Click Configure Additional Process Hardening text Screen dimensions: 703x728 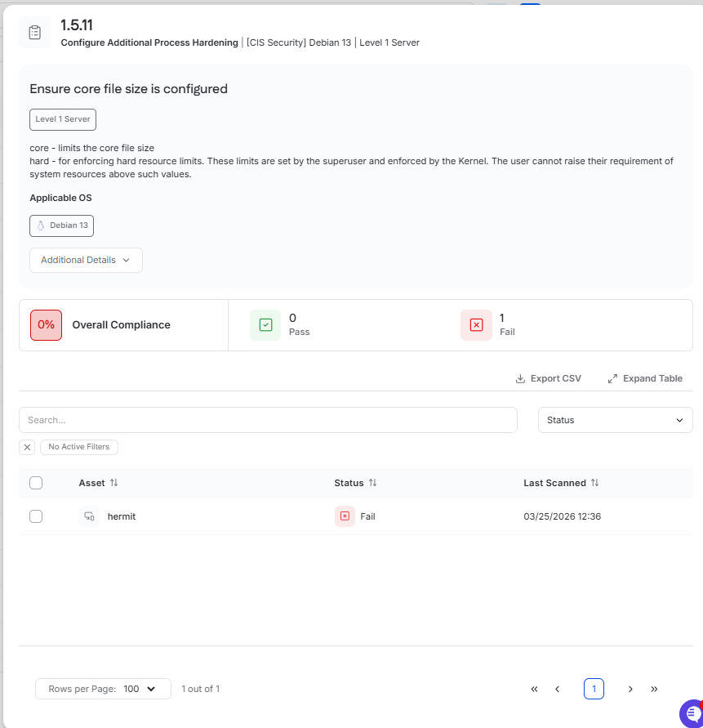tap(149, 42)
